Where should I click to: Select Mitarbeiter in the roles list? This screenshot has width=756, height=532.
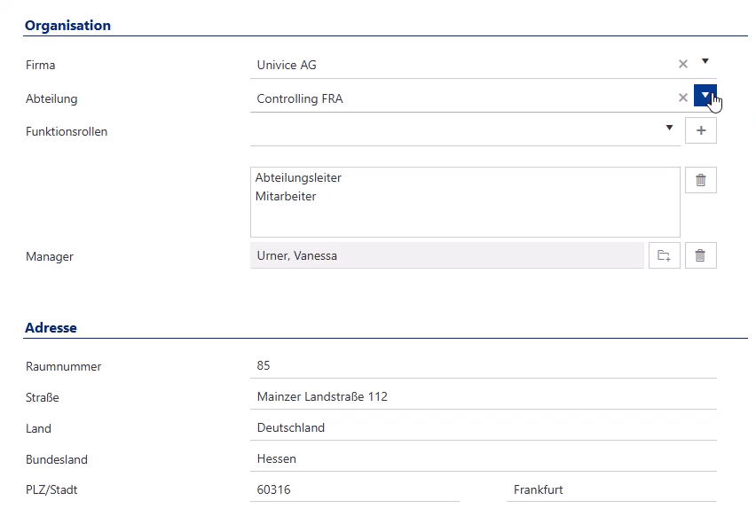coord(286,196)
